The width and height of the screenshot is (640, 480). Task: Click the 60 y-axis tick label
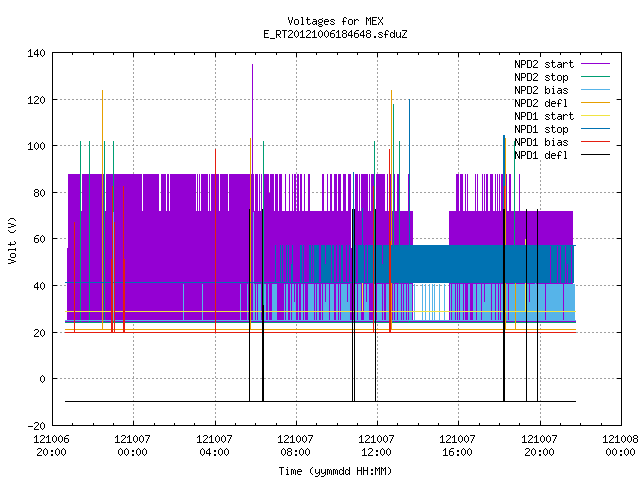pos(39,239)
